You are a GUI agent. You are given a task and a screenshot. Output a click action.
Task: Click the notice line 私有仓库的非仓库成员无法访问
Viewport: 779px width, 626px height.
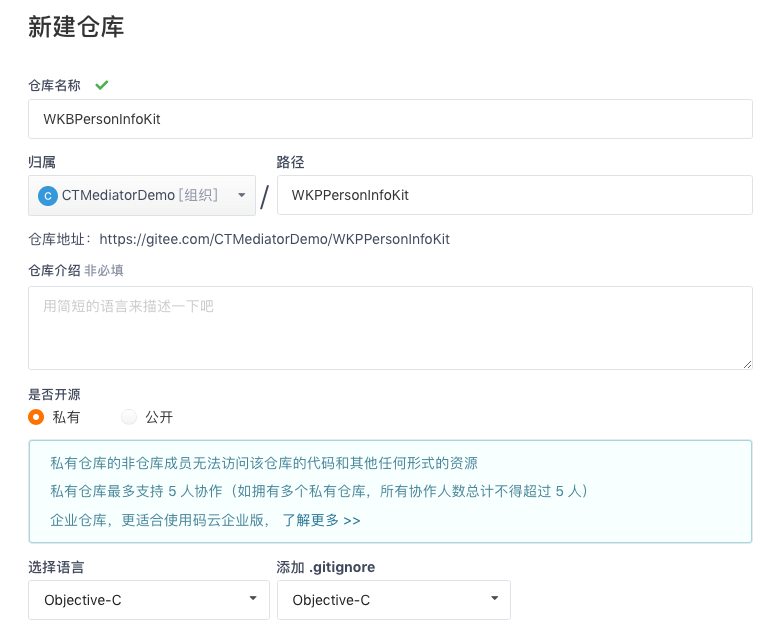[264, 463]
